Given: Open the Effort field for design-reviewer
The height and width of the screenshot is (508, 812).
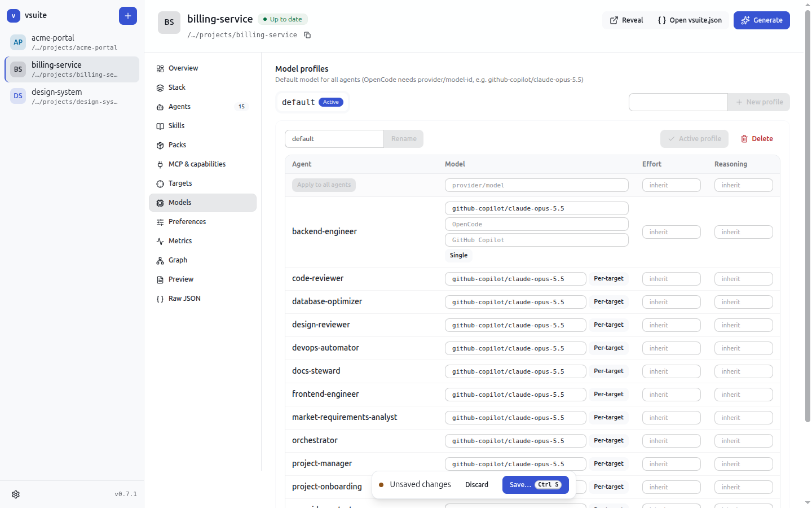Looking at the screenshot, I should [x=672, y=325].
